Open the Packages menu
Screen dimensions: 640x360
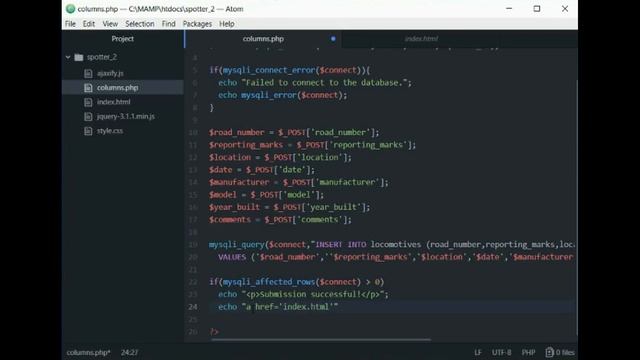pos(197,24)
